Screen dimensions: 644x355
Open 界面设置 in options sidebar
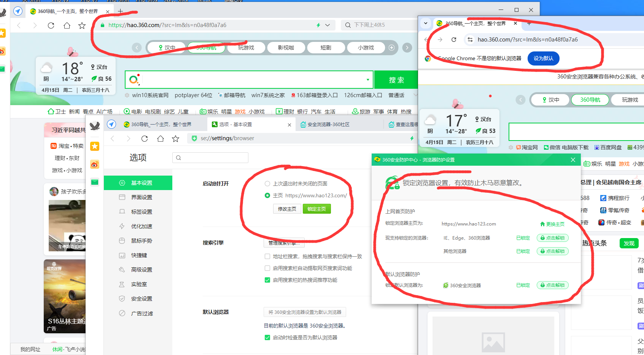pos(138,197)
